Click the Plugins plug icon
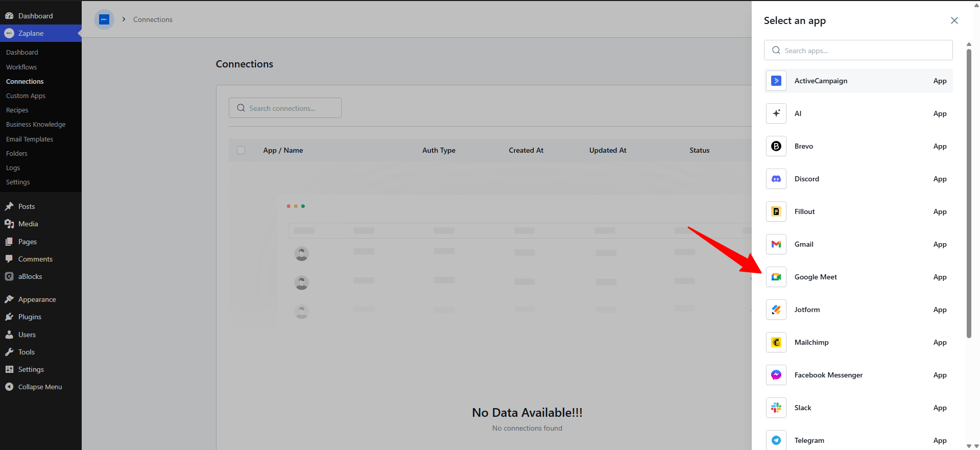The image size is (980, 450). click(9, 317)
